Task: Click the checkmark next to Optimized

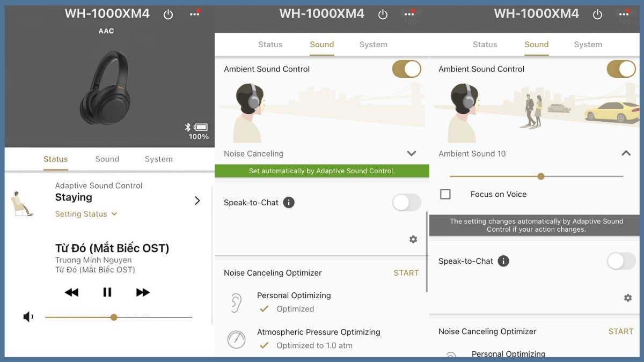Action: coord(264,309)
